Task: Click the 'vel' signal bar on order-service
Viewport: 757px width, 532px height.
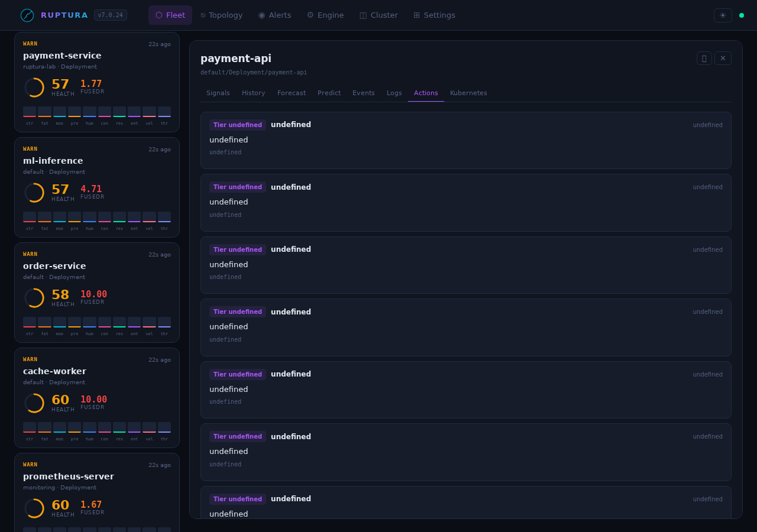Action: click(149, 322)
